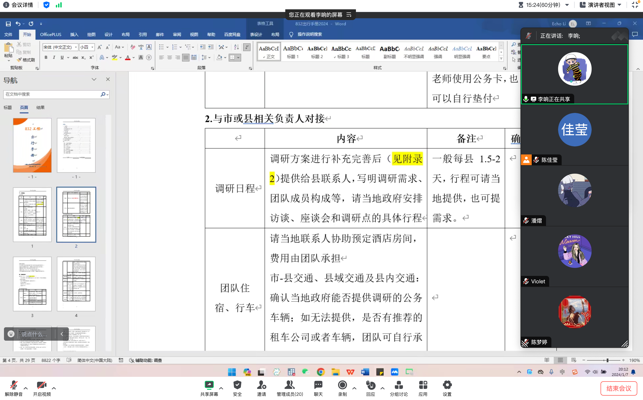Unmute using the 解除静音 microphone button

13,386
